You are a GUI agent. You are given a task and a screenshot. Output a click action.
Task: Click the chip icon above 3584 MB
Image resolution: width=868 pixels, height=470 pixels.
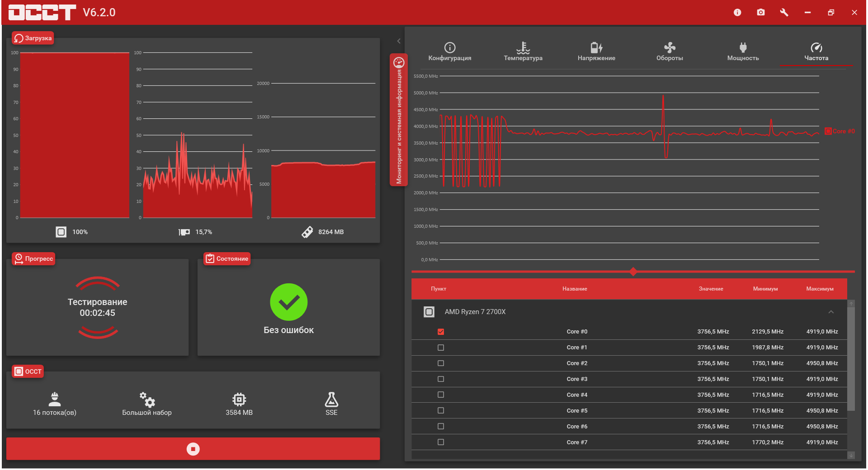tap(239, 399)
